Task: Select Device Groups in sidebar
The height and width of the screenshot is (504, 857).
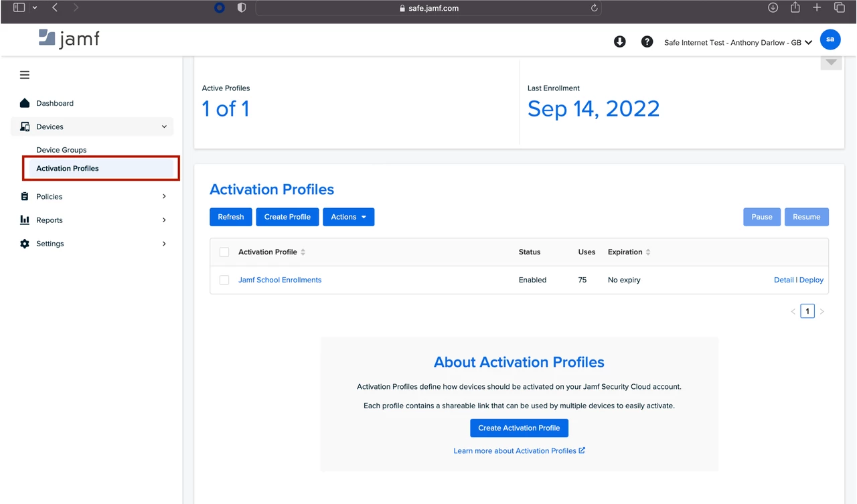Action: (x=62, y=150)
